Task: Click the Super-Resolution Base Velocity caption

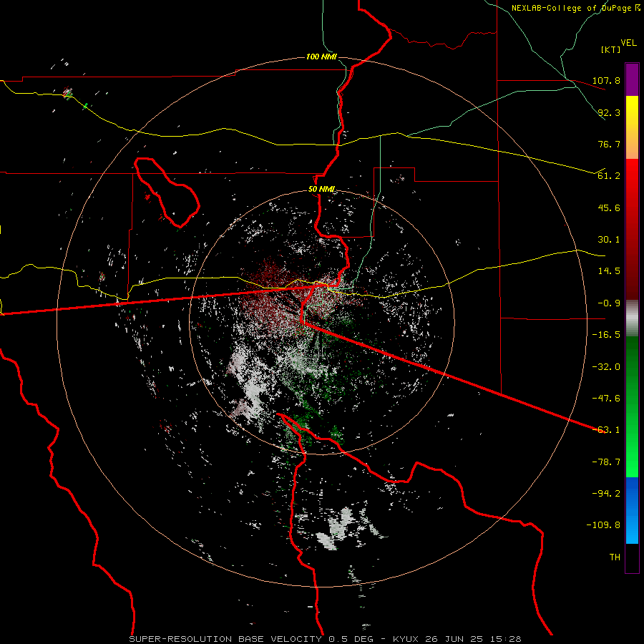Action: point(326,639)
